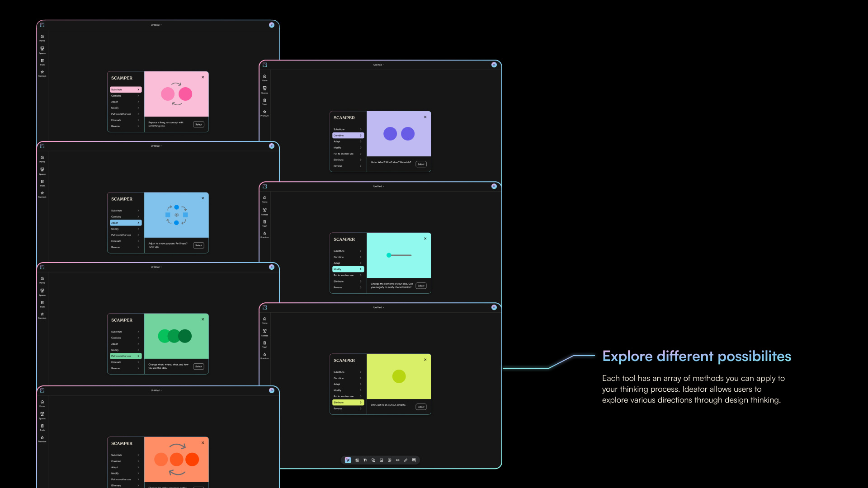Image resolution: width=868 pixels, height=488 pixels.
Task: Click the comment tool in bottom toolbar
Action: coord(414,460)
